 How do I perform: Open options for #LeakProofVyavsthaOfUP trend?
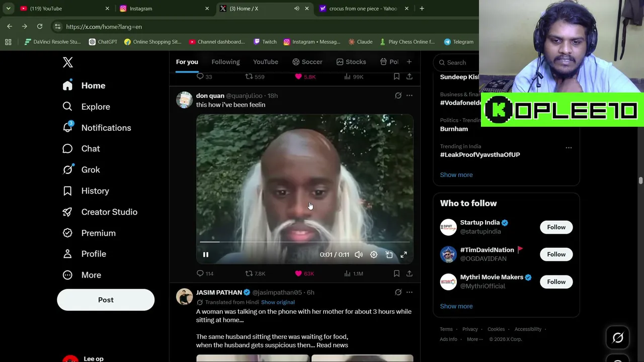(x=569, y=148)
